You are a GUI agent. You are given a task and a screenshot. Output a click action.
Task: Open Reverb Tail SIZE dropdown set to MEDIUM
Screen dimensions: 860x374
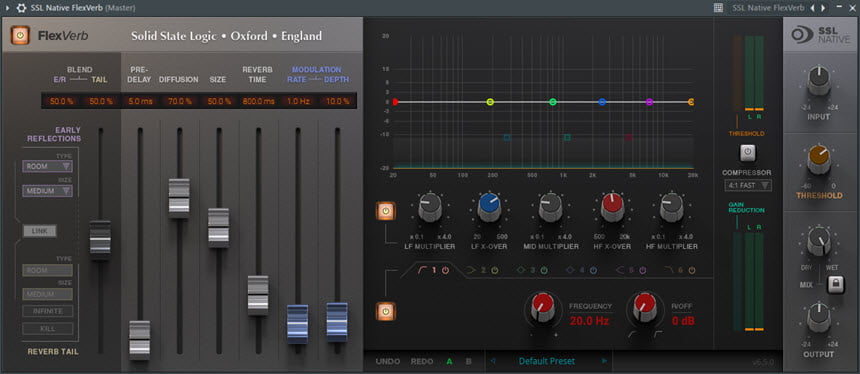47,294
